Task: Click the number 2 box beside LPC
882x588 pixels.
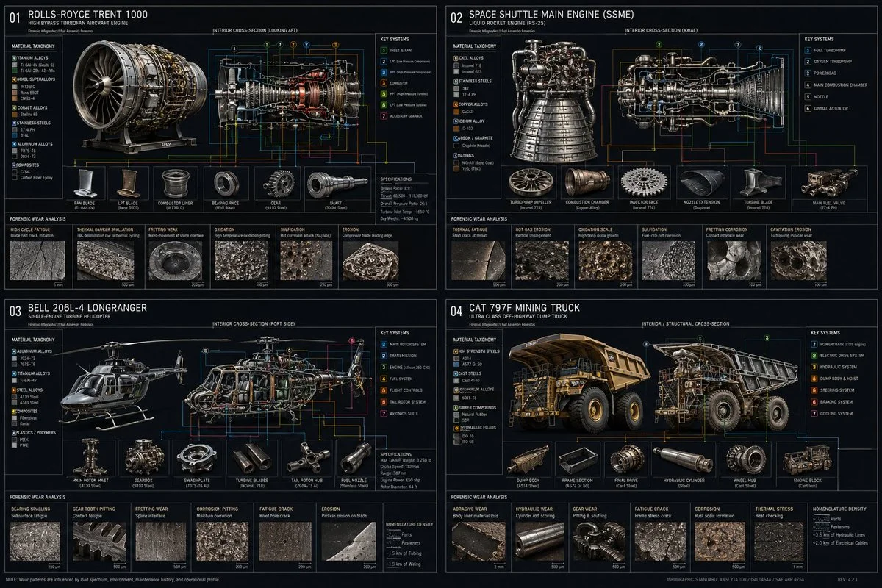Action: tap(384, 61)
